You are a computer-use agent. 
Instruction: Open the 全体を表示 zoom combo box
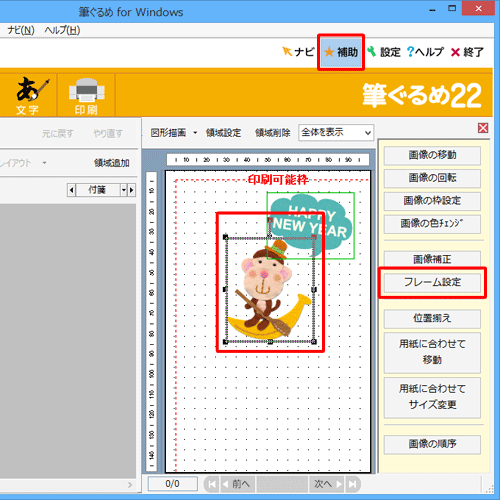[x=336, y=133]
